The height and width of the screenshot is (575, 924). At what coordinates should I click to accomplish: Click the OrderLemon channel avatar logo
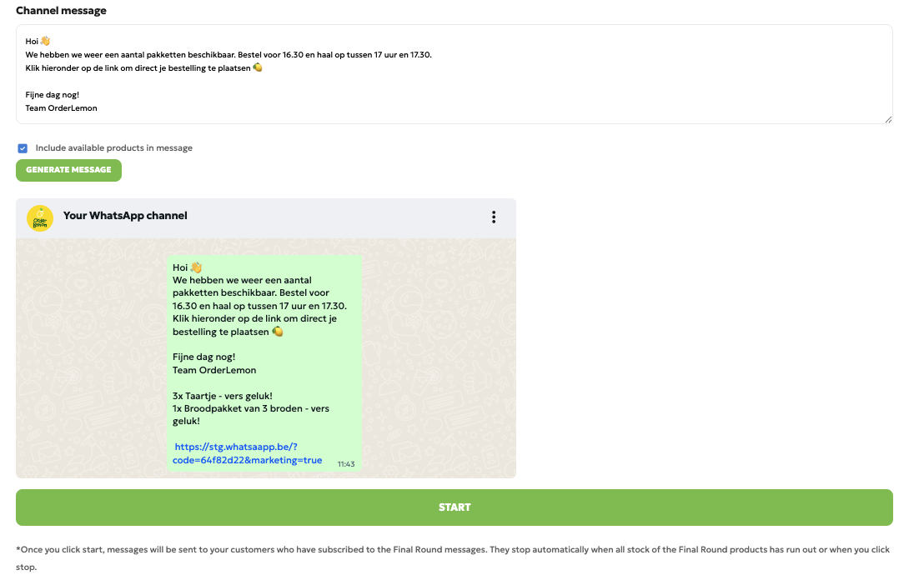(40, 217)
